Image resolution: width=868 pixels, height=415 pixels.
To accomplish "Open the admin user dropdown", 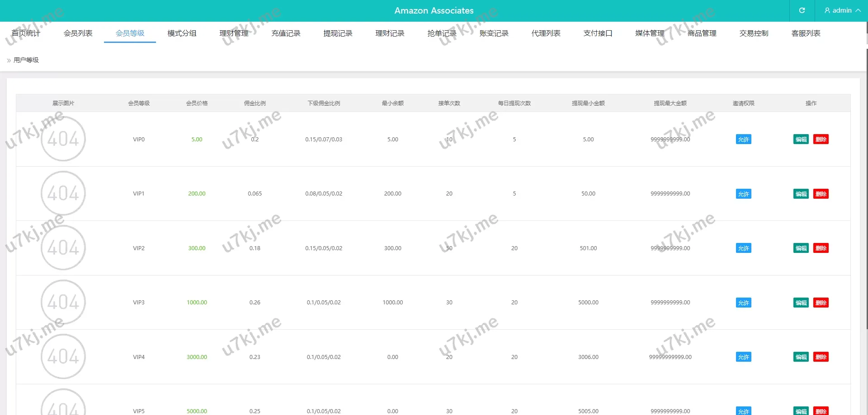I will 842,10.
